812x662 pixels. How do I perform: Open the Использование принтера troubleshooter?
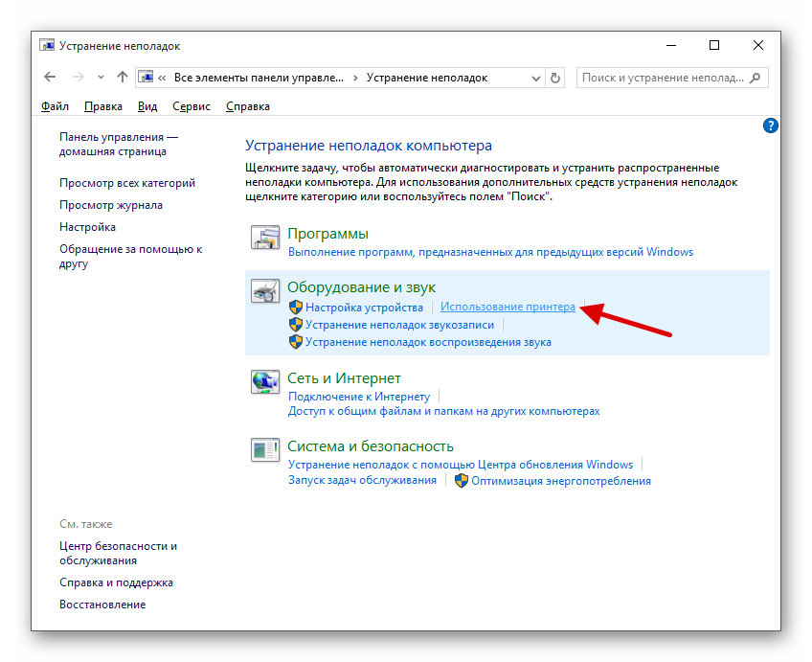pos(507,308)
